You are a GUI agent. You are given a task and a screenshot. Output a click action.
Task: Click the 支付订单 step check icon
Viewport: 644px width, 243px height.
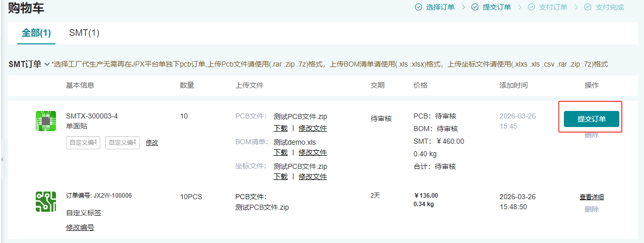(x=531, y=7)
